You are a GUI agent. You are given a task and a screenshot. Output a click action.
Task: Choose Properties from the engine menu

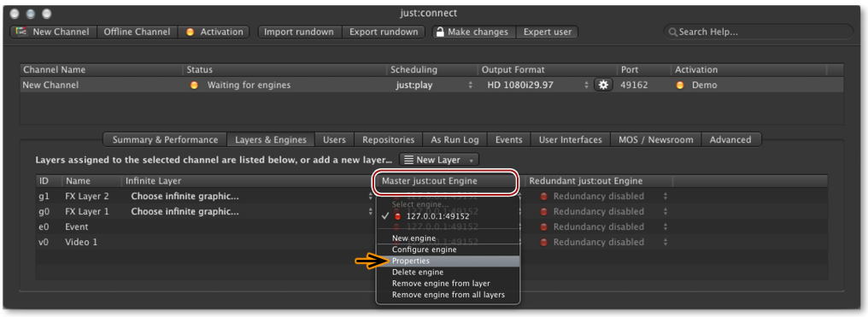click(x=448, y=261)
